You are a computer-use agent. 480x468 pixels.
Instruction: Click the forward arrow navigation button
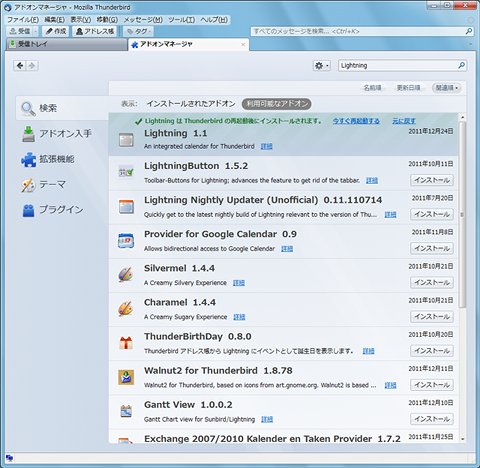pyautogui.click(x=32, y=65)
